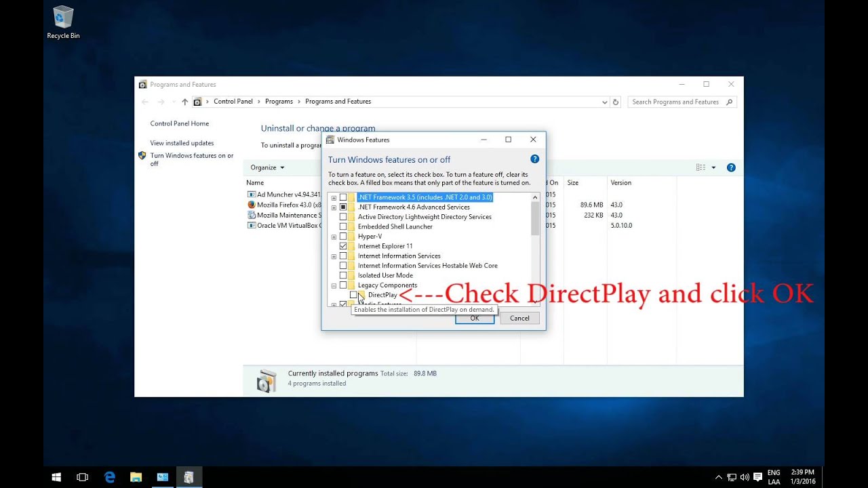Select the Mozilla Firefox program icon

pos(251,205)
